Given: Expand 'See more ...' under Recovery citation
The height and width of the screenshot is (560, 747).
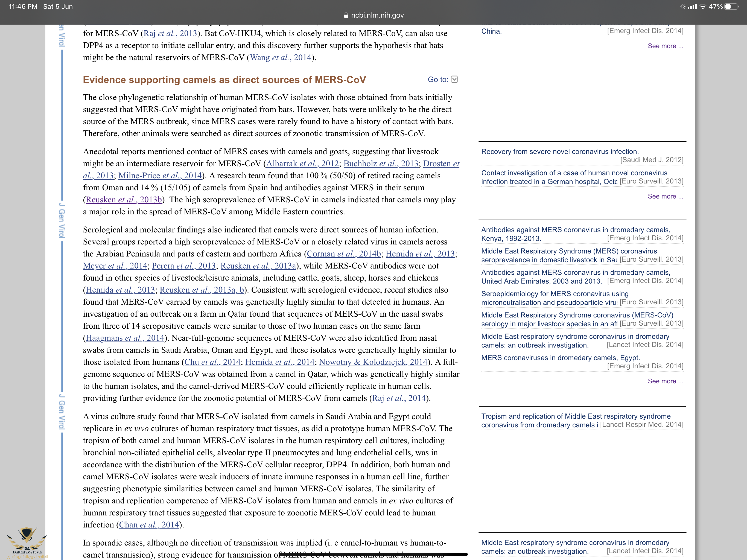Looking at the screenshot, I should pyautogui.click(x=665, y=196).
